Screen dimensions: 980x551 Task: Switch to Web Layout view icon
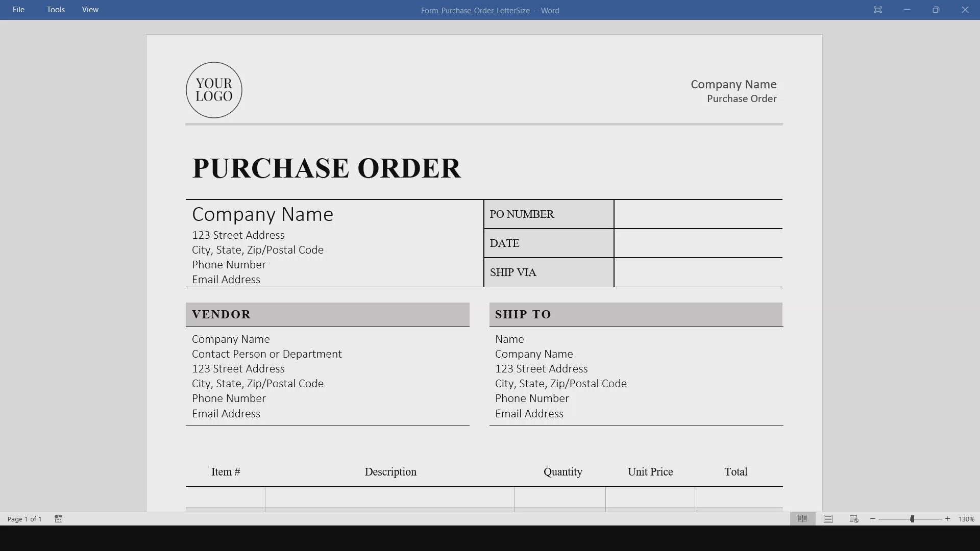pos(854,519)
